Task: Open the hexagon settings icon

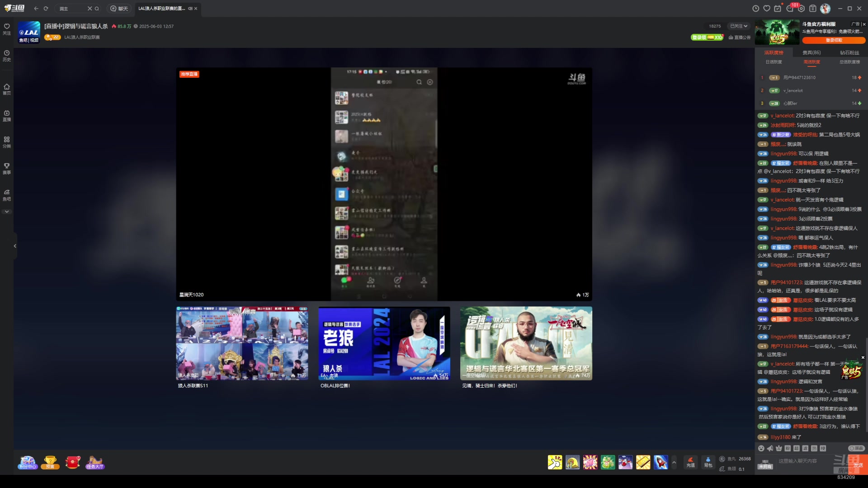Action: coord(801,9)
